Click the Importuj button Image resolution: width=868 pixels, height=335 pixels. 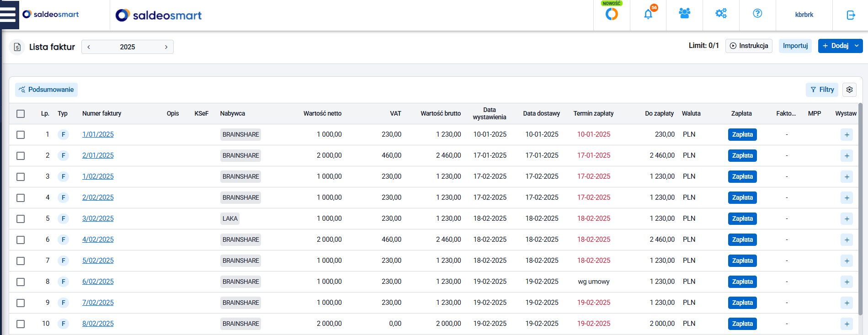[x=795, y=46]
